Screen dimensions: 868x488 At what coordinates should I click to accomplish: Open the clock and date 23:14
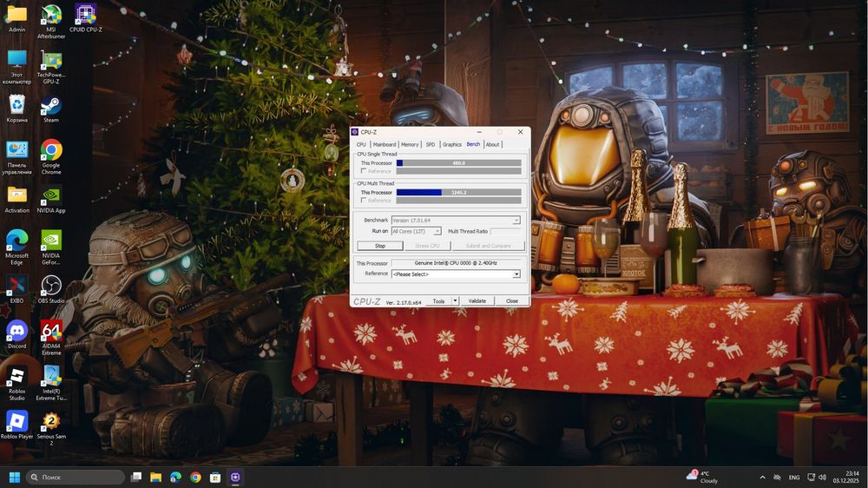pos(845,477)
